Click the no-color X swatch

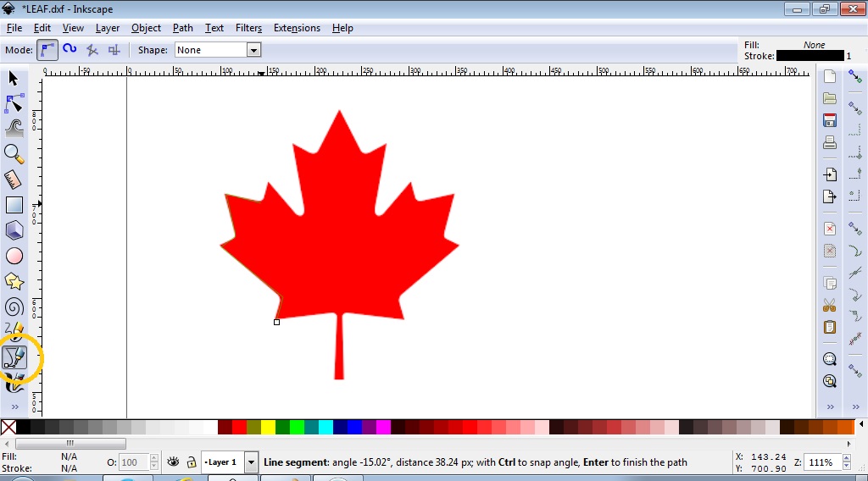coord(8,427)
